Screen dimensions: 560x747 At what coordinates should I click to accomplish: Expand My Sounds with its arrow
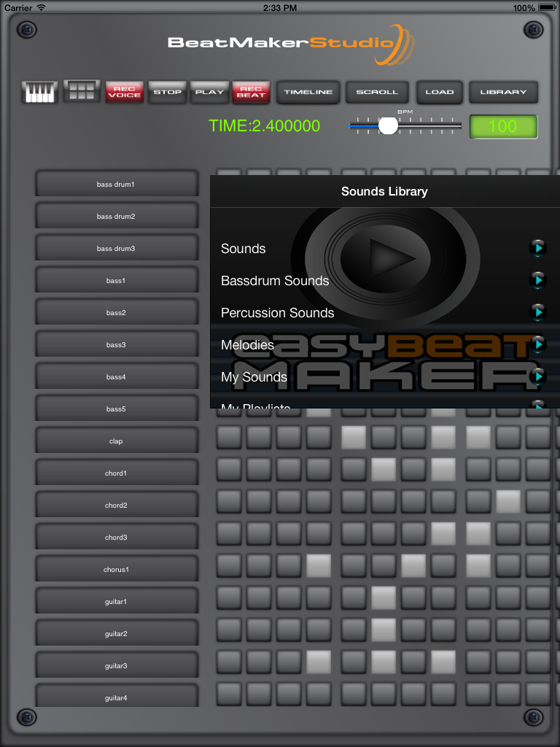(x=537, y=377)
